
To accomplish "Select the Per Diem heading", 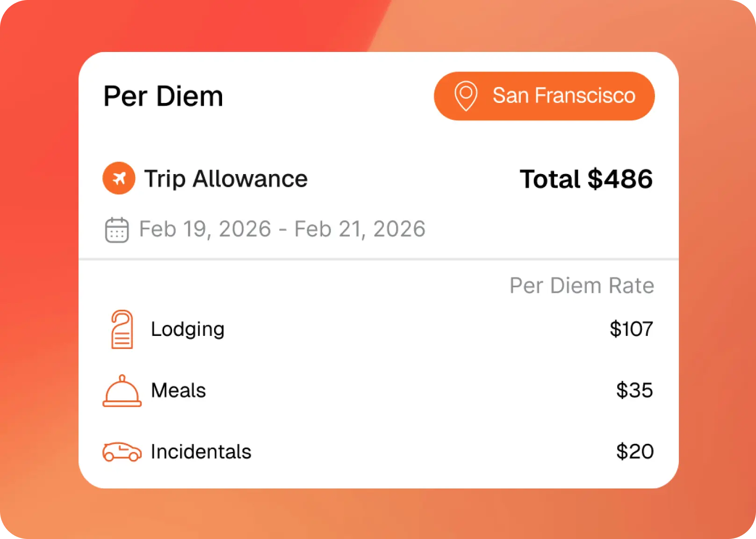I will pyautogui.click(x=163, y=96).
